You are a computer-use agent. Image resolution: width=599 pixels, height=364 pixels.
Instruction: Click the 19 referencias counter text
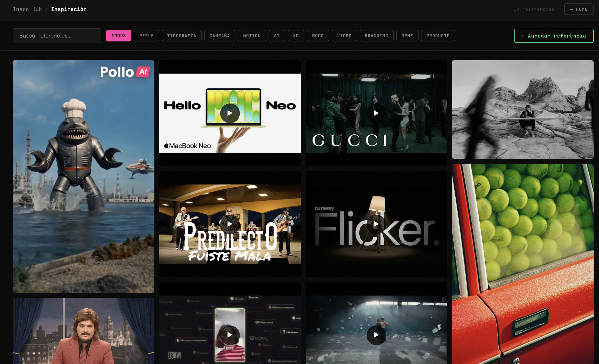point(534,9)
